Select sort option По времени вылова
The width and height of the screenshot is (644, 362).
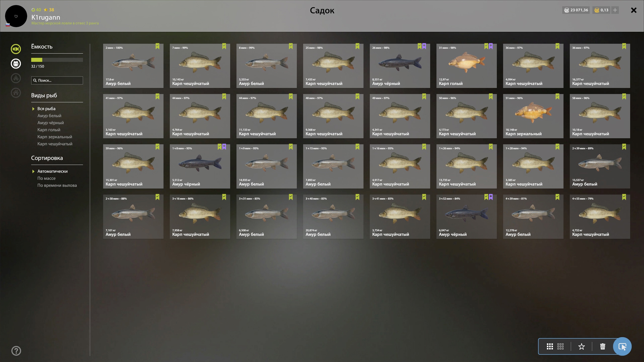pyautogui.click(x=57, y=185)
